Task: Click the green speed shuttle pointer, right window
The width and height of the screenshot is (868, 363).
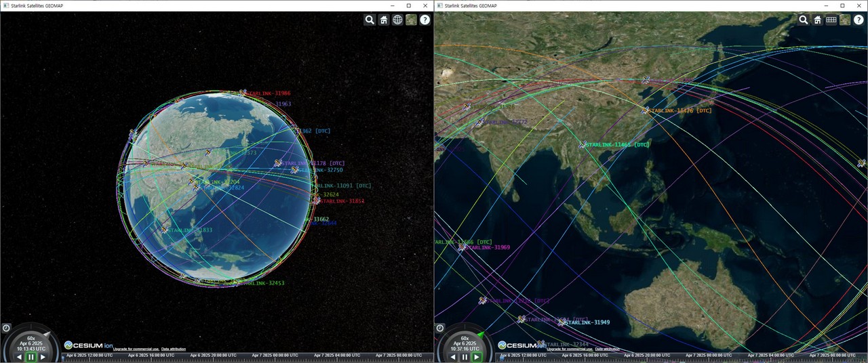Action: point(481,334)
